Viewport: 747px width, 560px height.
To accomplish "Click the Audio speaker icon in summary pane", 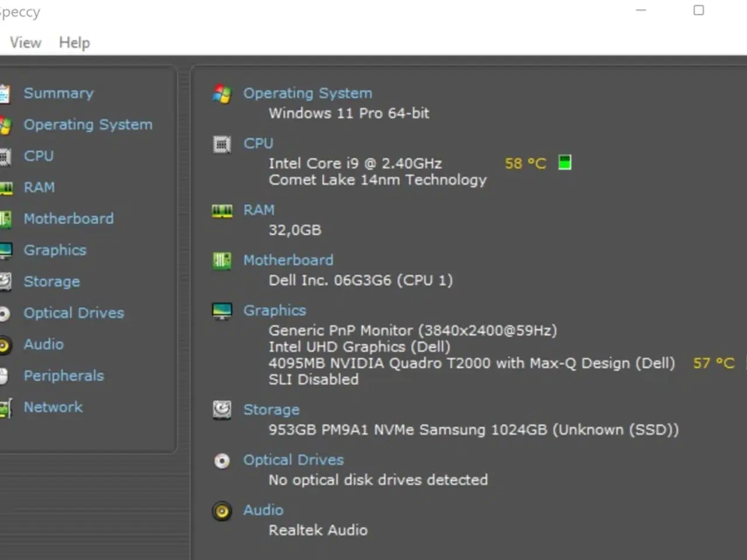I will 222,512.
